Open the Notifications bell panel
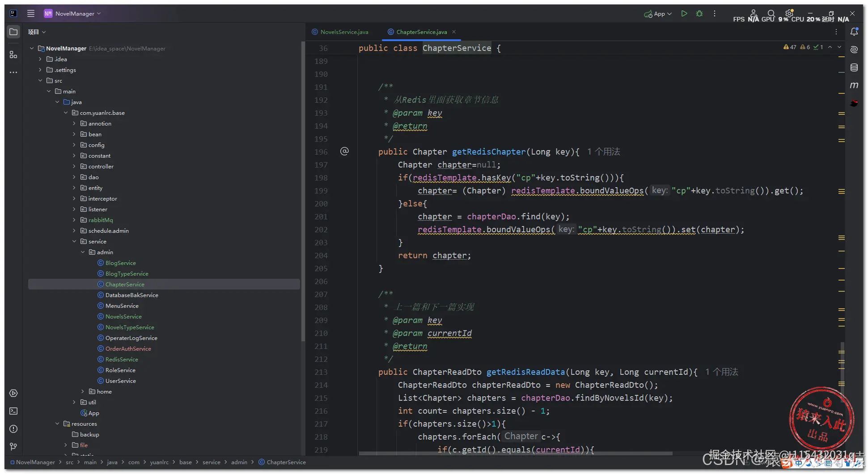The width and height of the screenshot is (868, 474). (x=854, y=32)
